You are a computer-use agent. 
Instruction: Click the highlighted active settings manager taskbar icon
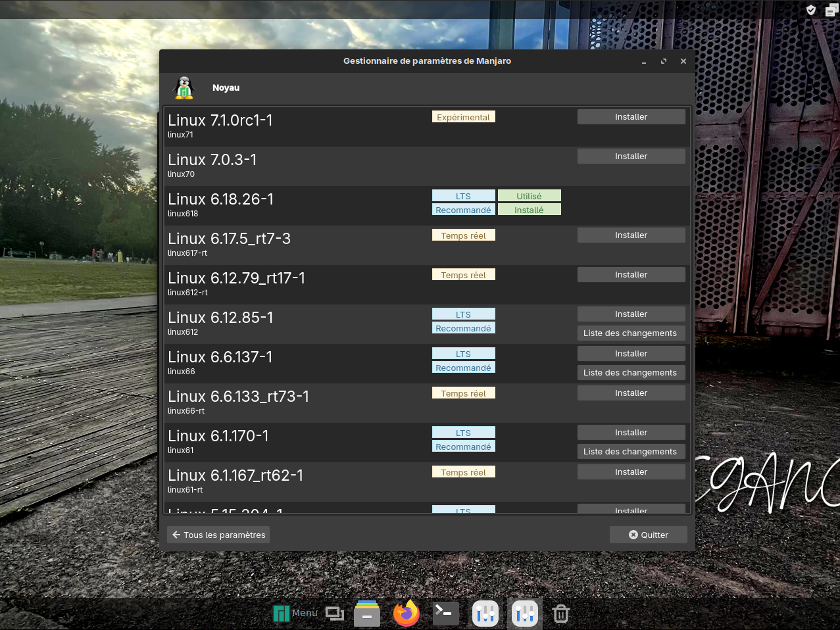(525, 614)
